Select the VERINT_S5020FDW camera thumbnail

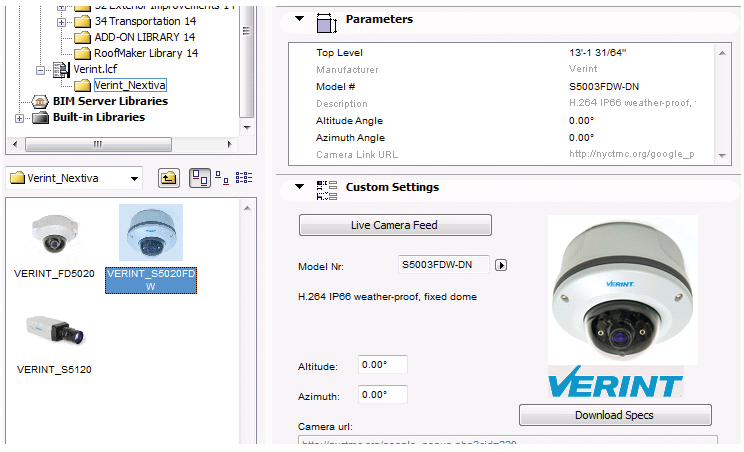pyautogui.click(x=151, y=232)
